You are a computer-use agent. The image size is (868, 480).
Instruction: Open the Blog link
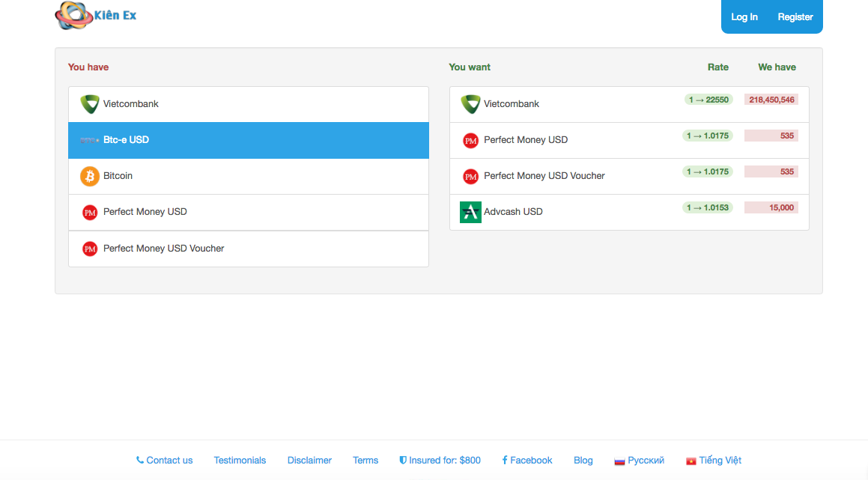(x=583, y=460)
